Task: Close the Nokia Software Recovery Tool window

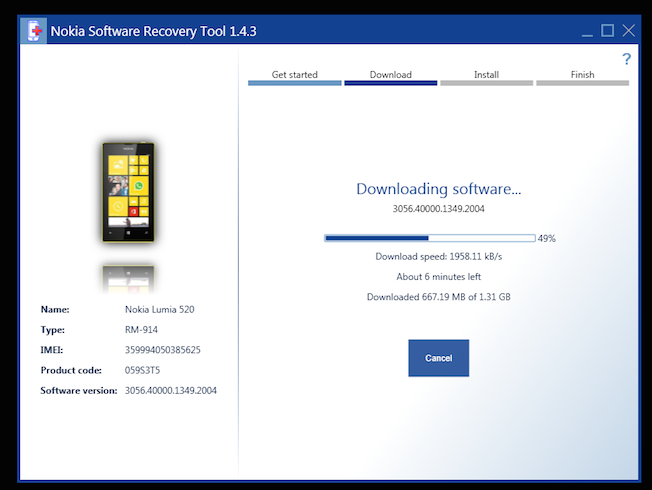Action: [628, 31]
